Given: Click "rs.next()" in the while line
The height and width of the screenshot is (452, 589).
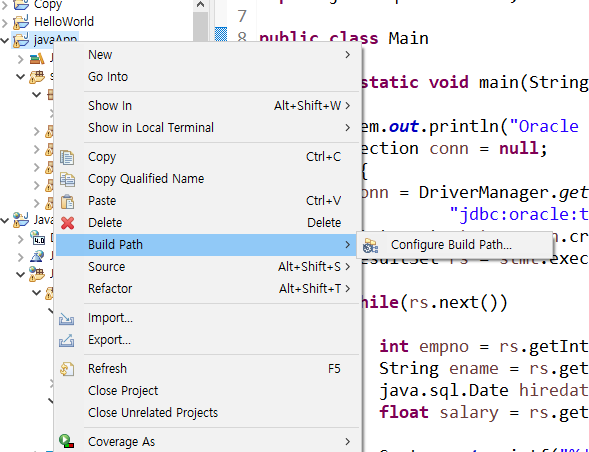Looking at the screenshot, I should [454, 302].
